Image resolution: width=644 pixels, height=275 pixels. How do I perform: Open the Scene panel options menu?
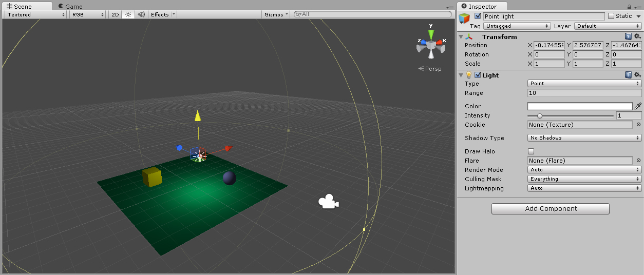pos(450,7)
